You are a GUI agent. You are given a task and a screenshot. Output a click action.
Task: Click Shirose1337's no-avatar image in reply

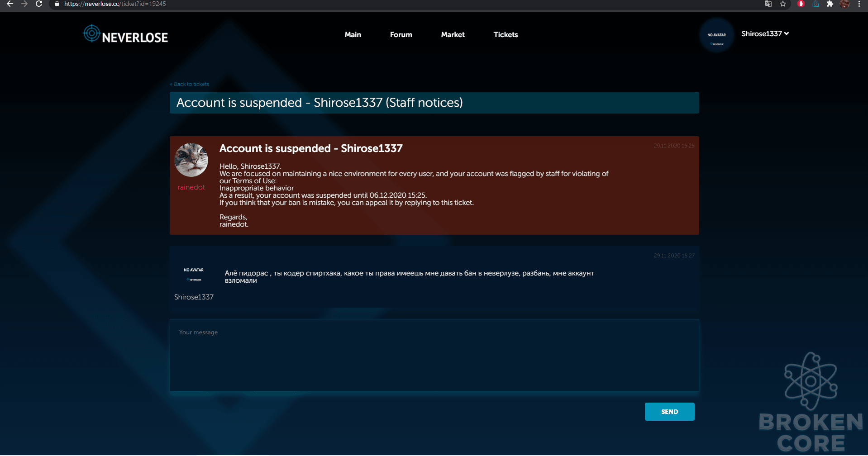click(x=194, y=274)
